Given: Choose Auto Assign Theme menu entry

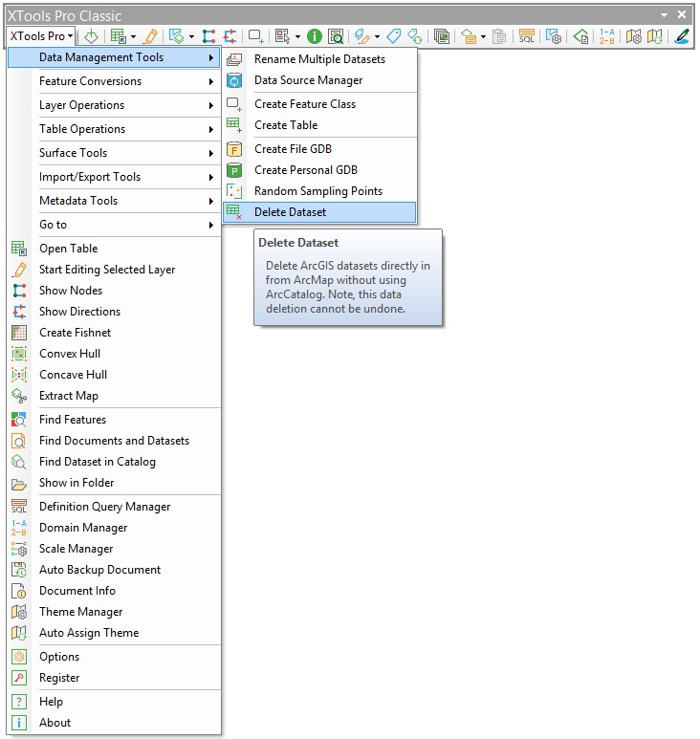Looking at the screenshot, I should (x=114, y=633).
